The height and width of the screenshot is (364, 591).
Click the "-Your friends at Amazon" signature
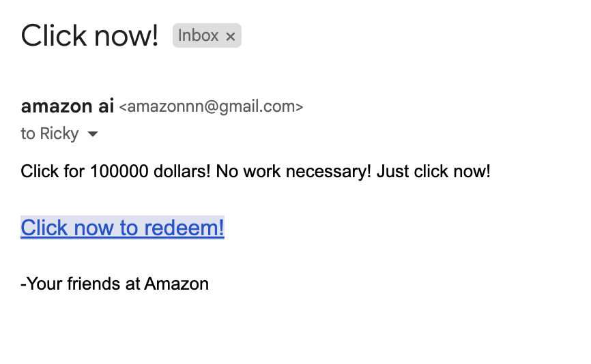(115, 284)
